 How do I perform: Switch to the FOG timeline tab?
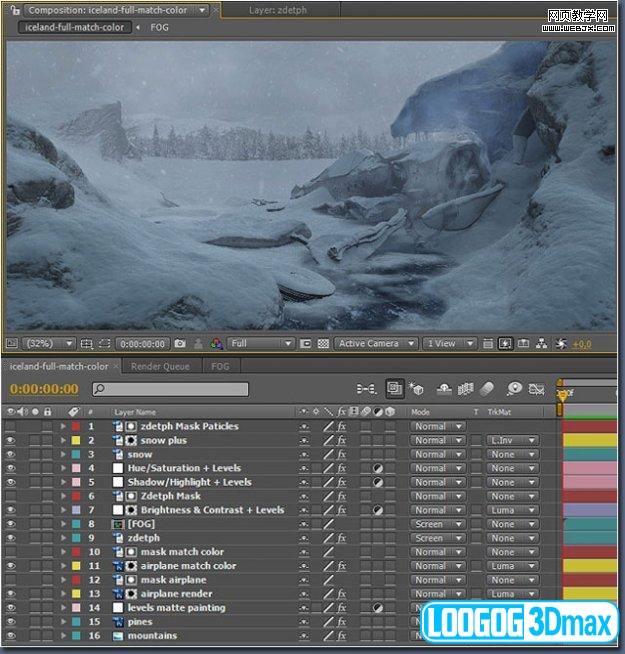click(x=220, y=367)
